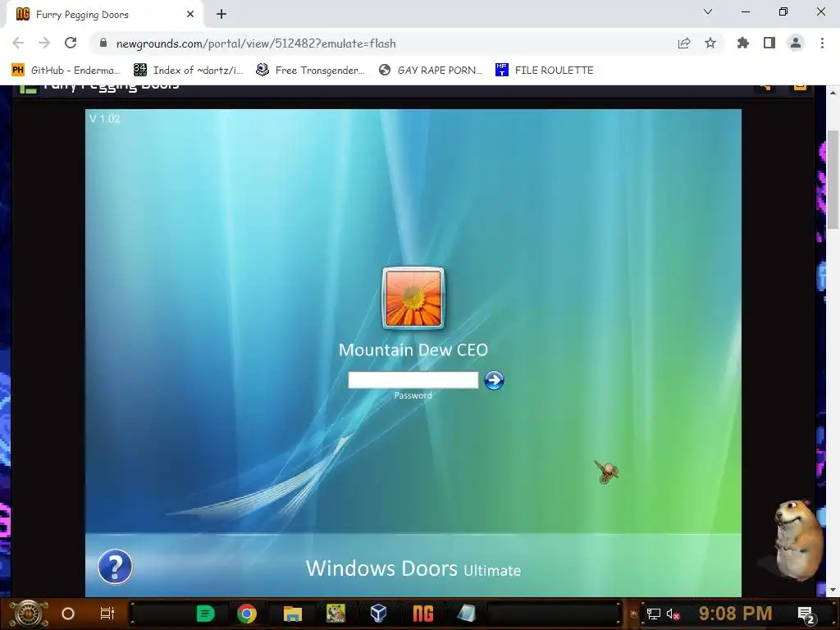The height and width of the screenshot is (630, 840).
Task: Go forward with the browser forward arrow
Action: click(44, 43)
